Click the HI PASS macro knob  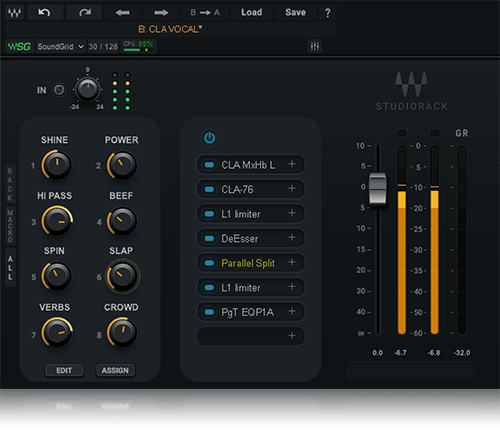click(57, 221)
